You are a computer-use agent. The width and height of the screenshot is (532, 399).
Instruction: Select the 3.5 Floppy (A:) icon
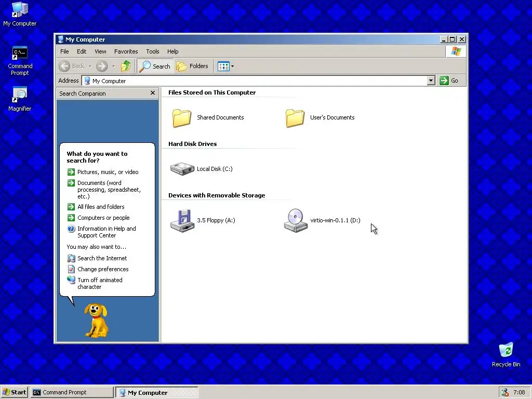tap(182, 220)
